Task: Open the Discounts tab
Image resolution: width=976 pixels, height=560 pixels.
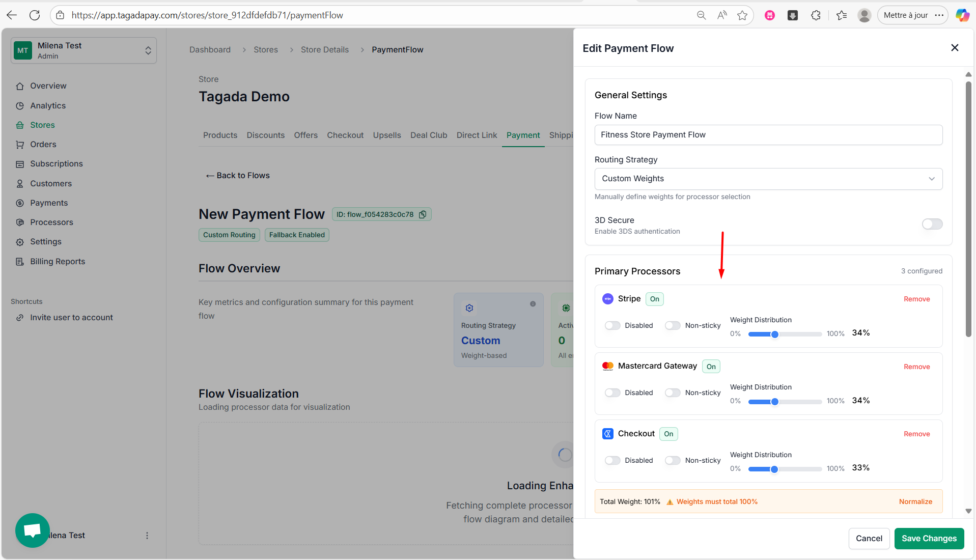Action: click(265, 135)
